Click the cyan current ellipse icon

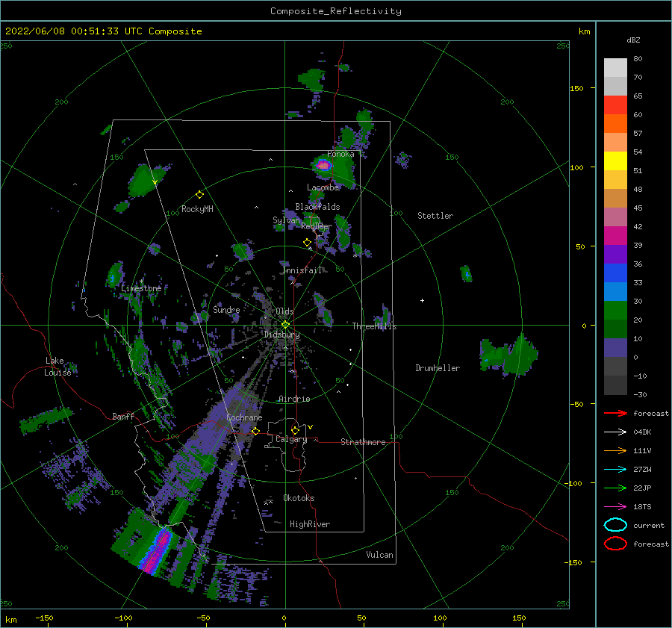click(615, 525)
